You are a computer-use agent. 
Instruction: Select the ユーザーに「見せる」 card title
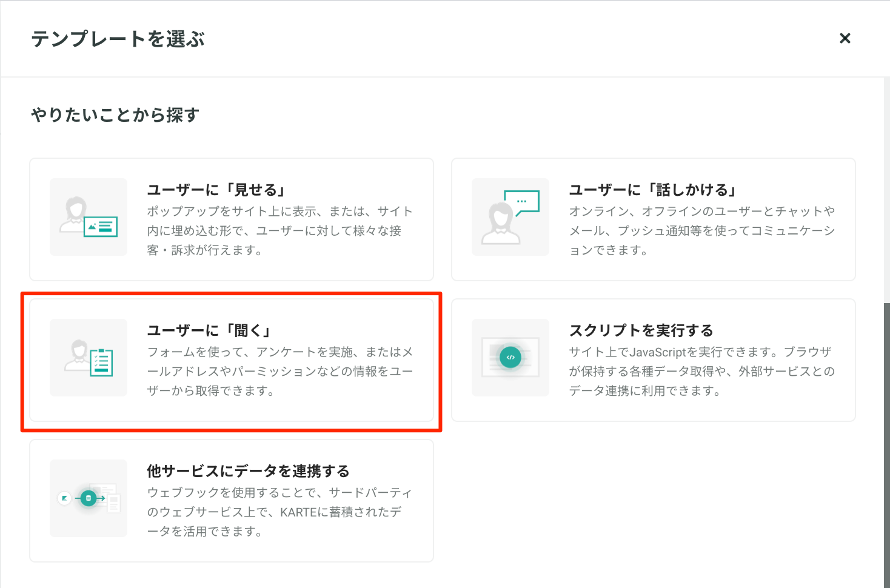pos(216,190)
